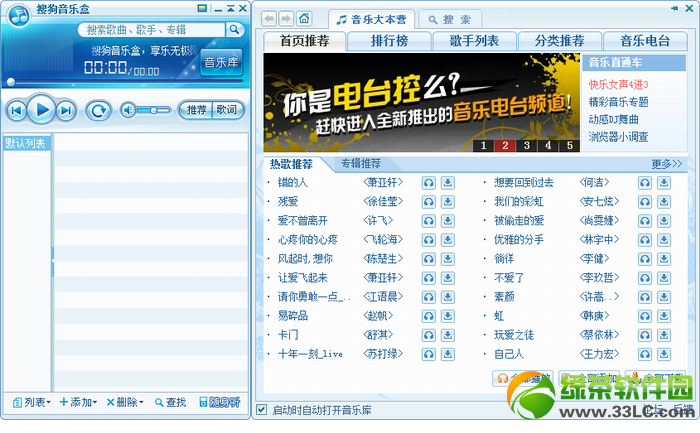Go to the previous track
Image resolution: width=700 pixels, height=433 pixels.
[17, 110]
